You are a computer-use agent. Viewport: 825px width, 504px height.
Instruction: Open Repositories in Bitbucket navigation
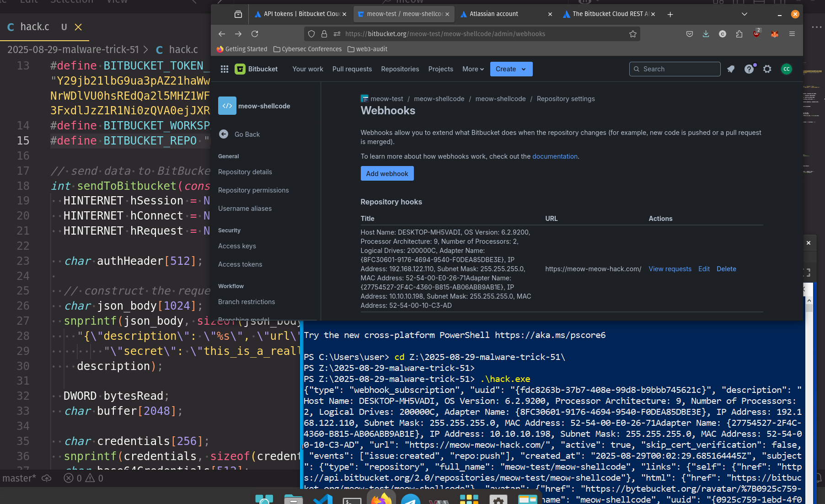tap(400, 69)
